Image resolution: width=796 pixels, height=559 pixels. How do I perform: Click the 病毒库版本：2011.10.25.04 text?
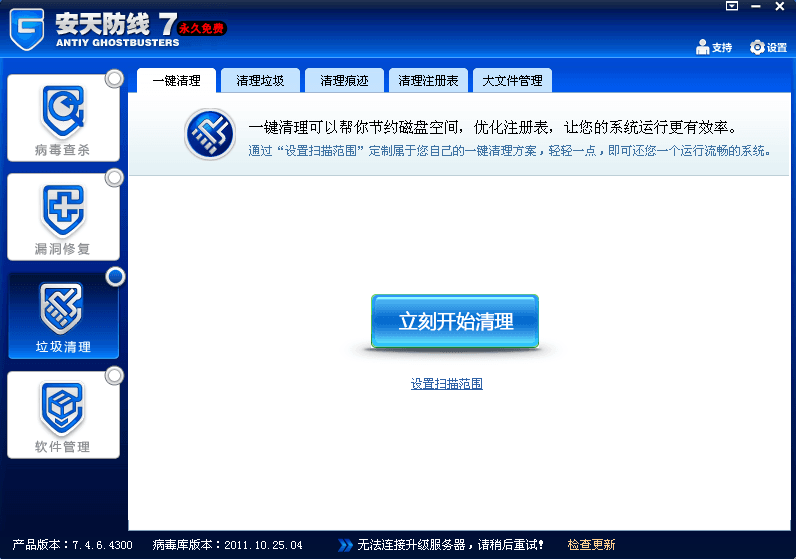[227, 545]
